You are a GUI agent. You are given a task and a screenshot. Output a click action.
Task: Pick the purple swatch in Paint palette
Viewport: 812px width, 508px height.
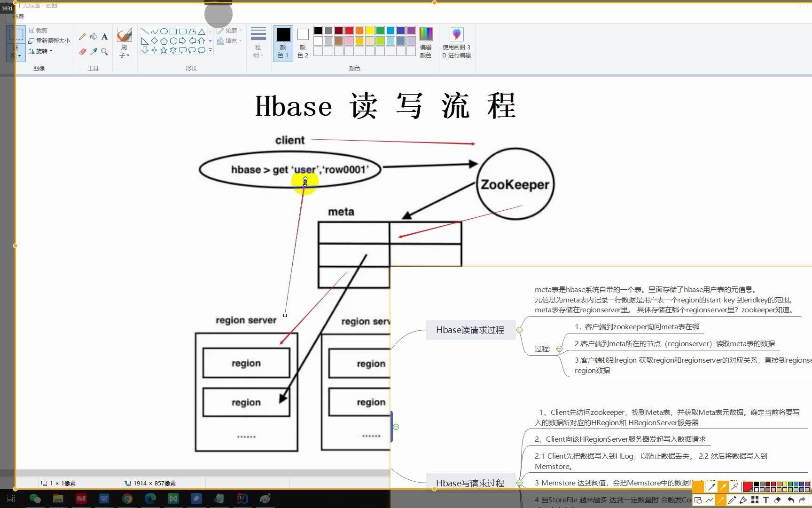click(411, 31)
